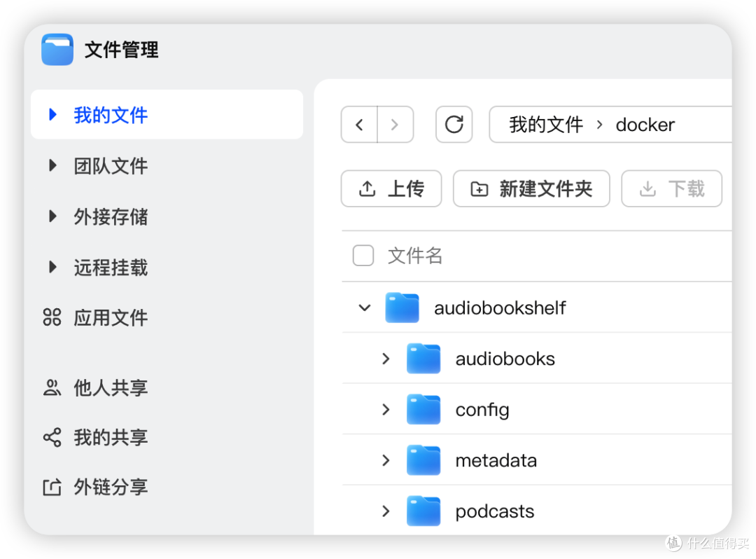756x559 pixels.
Task: Click 我的文件 in the breadcrumb path
Action: (546, 125)
